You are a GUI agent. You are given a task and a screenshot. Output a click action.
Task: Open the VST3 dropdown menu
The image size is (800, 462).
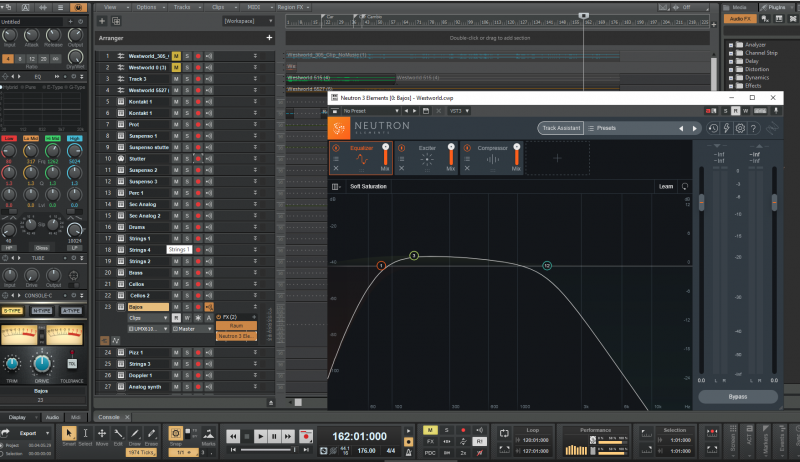[x=459, y=111]
